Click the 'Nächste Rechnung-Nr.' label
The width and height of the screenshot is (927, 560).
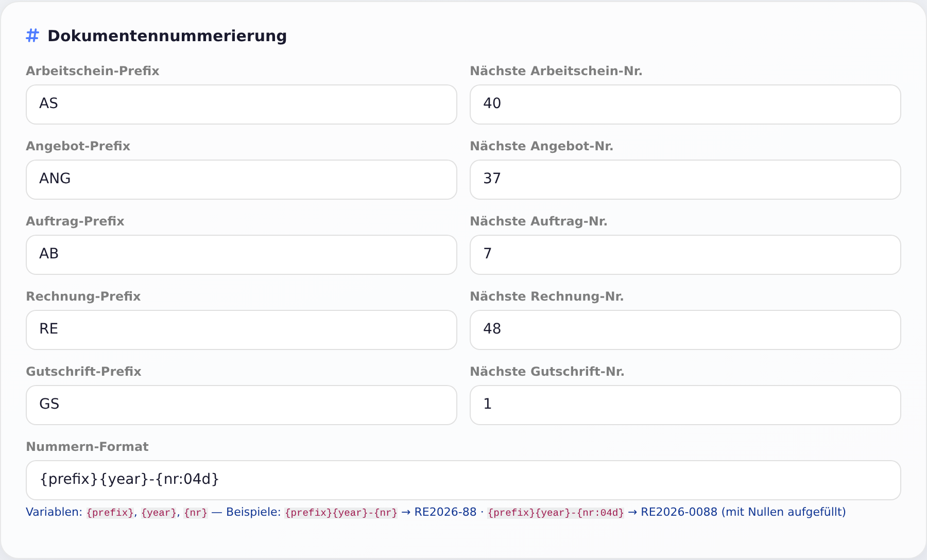coord(547,296)
